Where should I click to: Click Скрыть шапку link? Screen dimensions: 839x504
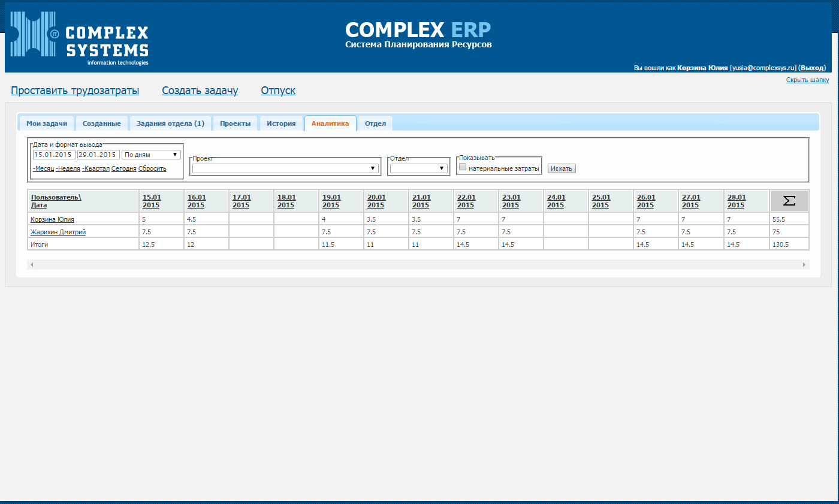pos(807,80)
